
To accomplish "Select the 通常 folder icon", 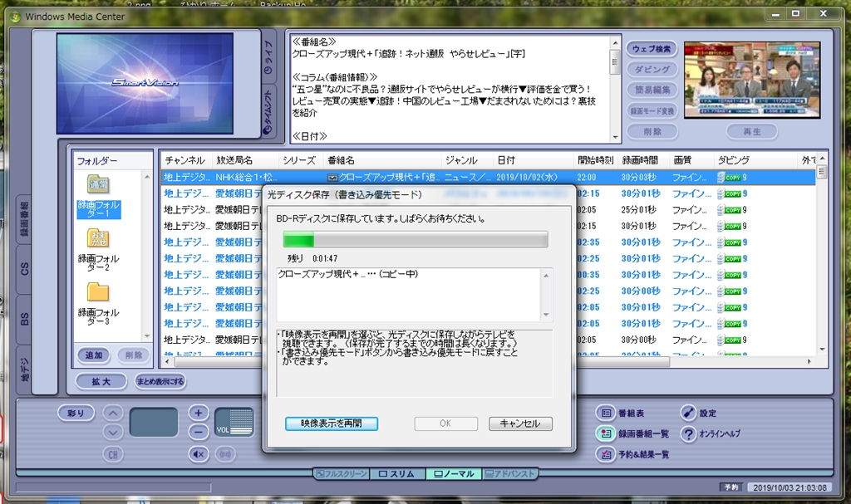I will 98,184.
